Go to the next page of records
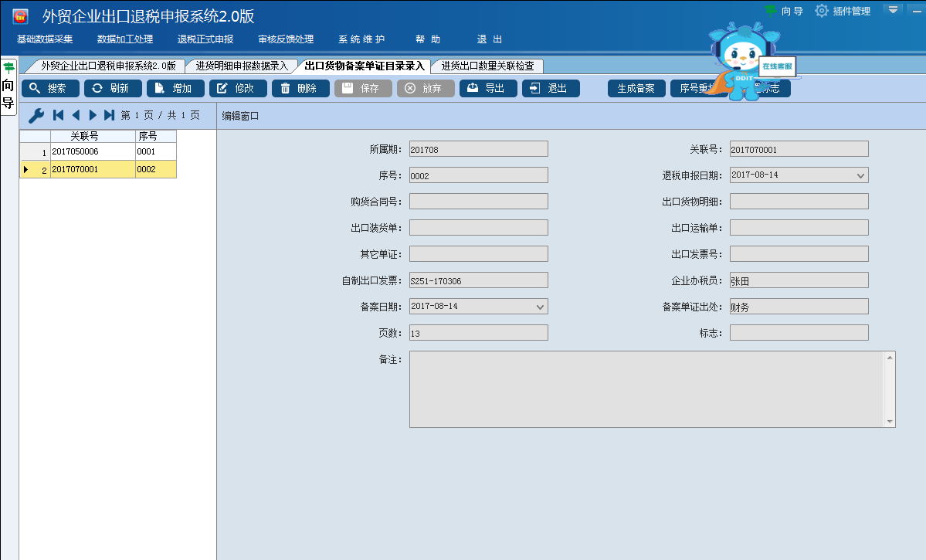926x560 pixels. (x=93, y=115)
